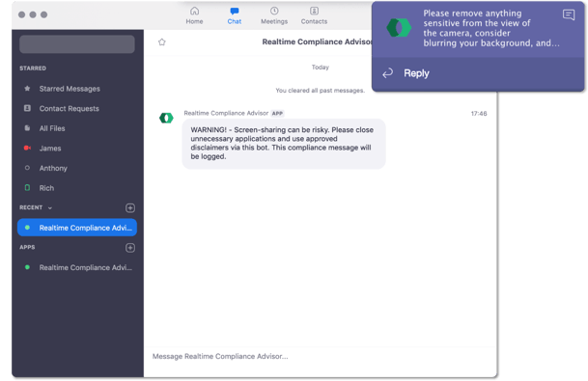
Task: Click the Realtime Compliance Advisor chat title
Action: pos(318,42)
